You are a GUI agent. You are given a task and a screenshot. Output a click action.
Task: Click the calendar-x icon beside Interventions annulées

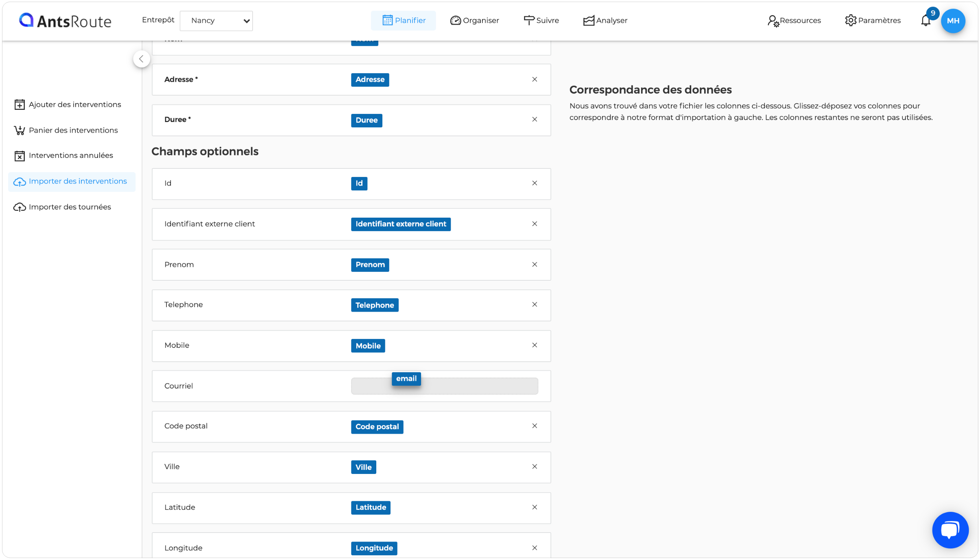click(x=20, y=156)
